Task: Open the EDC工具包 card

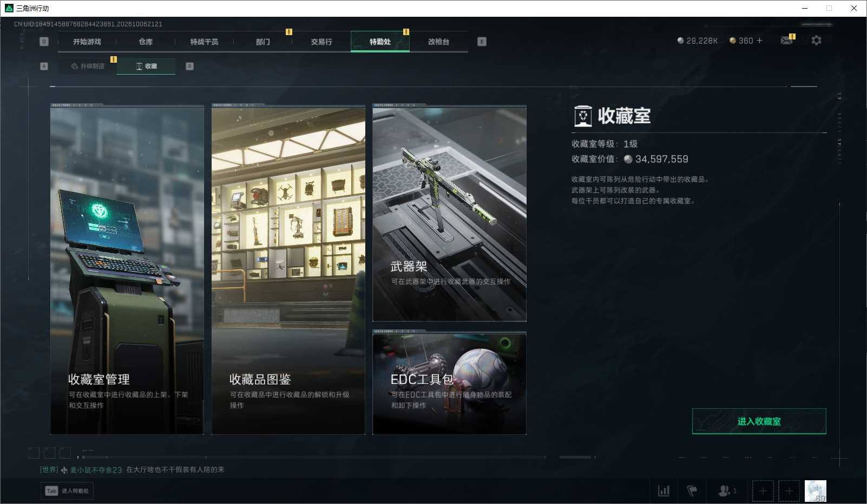Action: [x=449, y=384]
